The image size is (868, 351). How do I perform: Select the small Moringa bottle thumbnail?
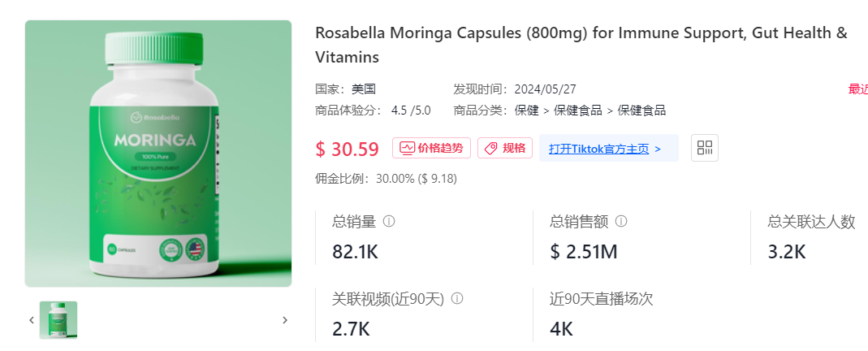click(x=58, y=320)
